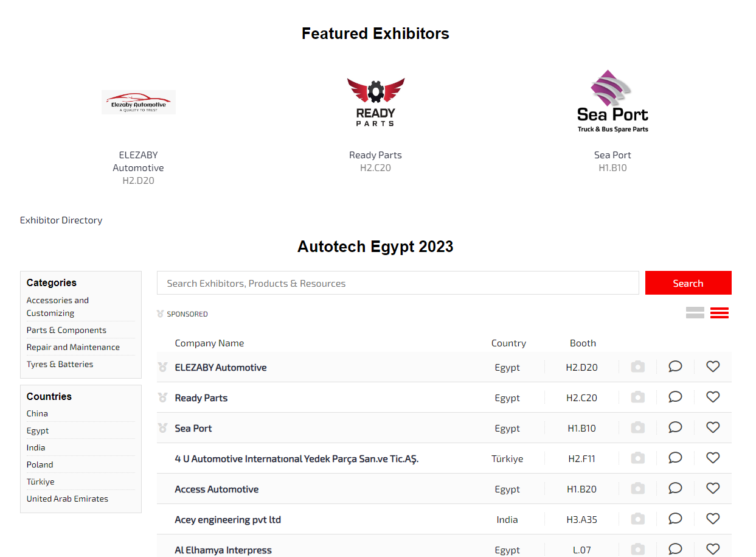Open the Ready Parts featured logo
Image resolution: width=756 pixels, height=557 pixels.
coord(375,102)
